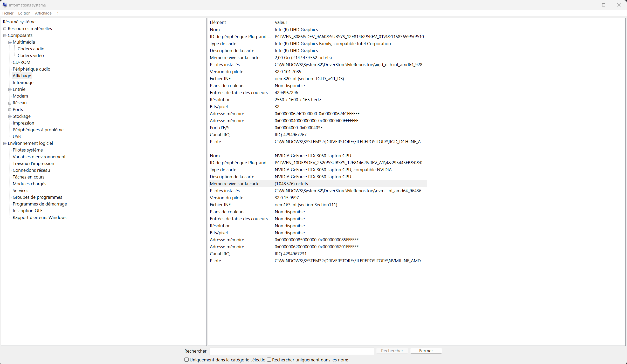Click the Informations système title bar icon
The width and height of the screenshot is (627, 364).
coord(5,5)
